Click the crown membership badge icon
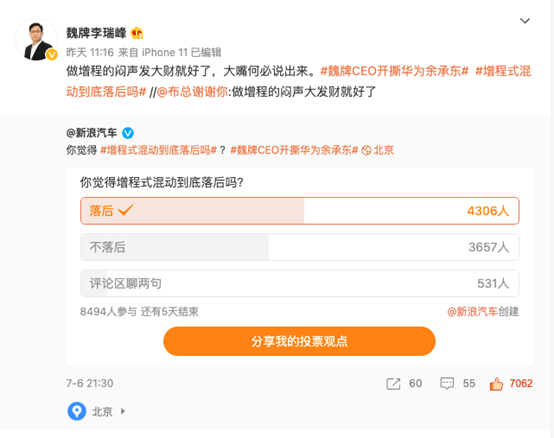The image size is (554, 438). click(x=137, y=33)
